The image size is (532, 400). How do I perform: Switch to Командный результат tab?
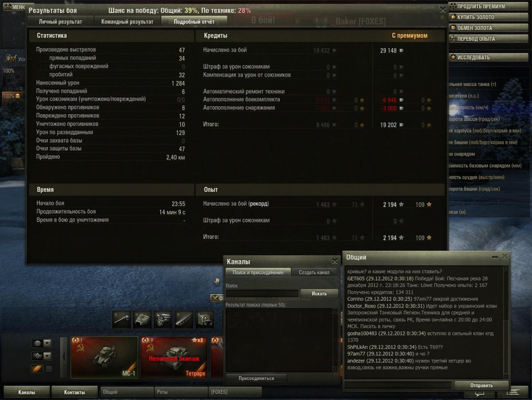point(127,21)
